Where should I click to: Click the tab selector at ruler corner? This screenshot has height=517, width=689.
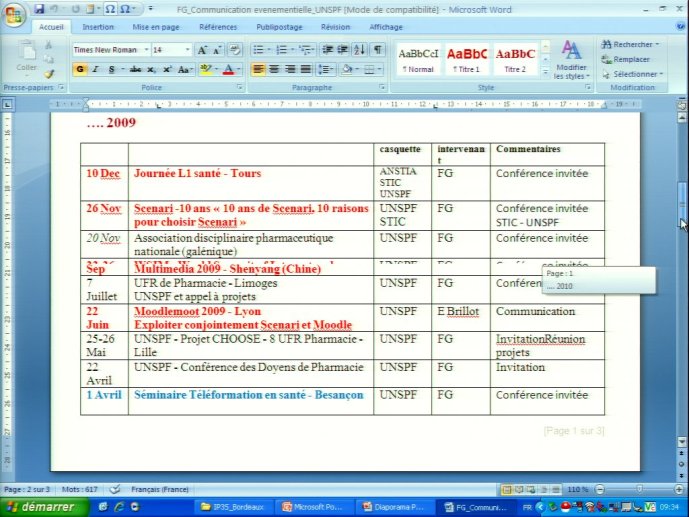(7, 105)
